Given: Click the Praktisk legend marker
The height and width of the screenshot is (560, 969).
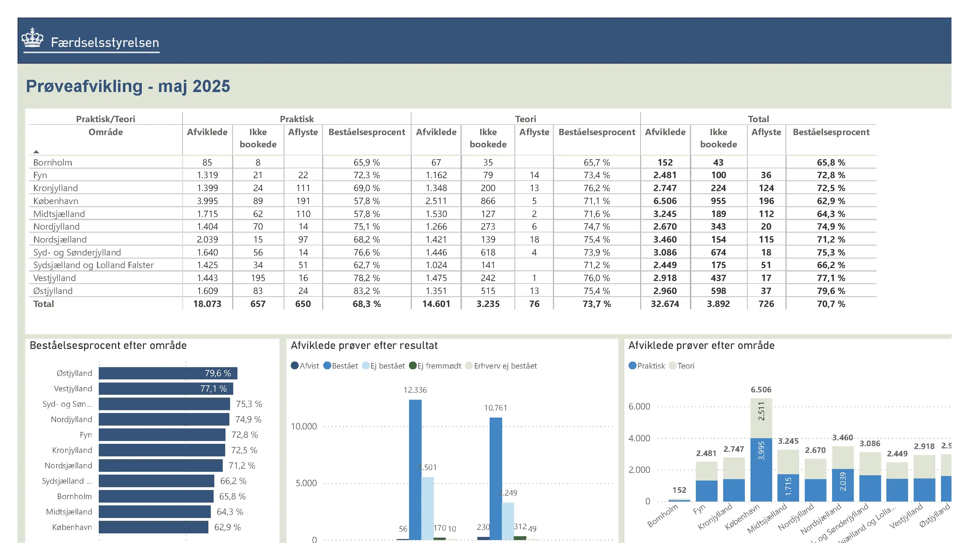Looking at the screenshot, I should [632, 365].
